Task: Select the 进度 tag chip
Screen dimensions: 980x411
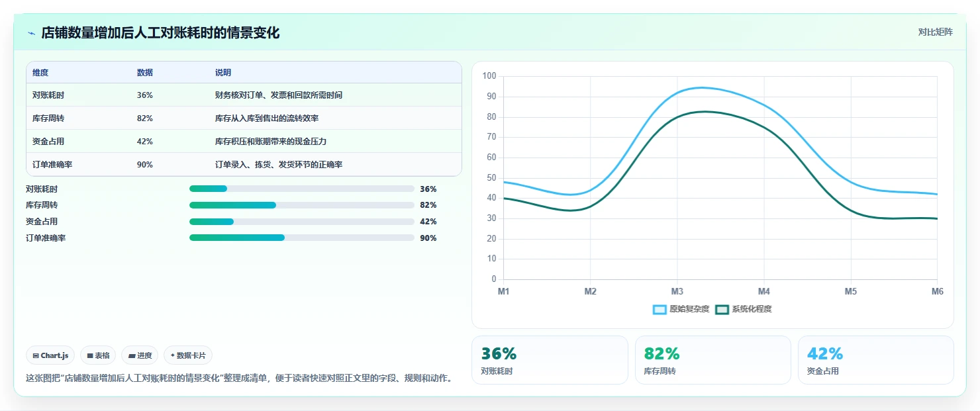Action: pyautogui.click(x=140, y=355)
